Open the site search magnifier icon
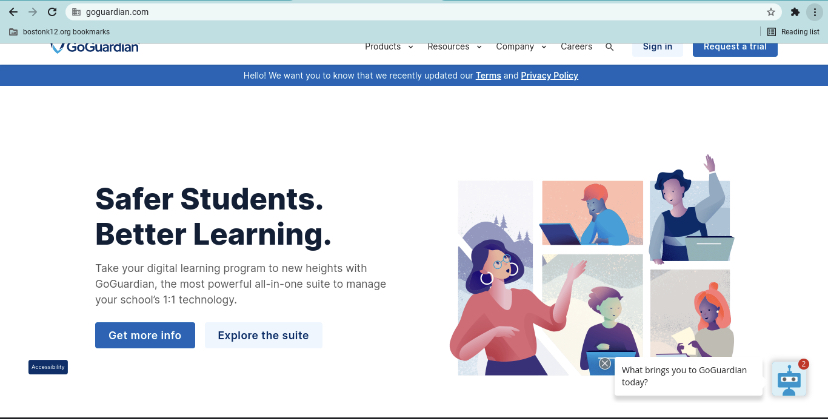The image size is (828, 419). click(609, 47)
